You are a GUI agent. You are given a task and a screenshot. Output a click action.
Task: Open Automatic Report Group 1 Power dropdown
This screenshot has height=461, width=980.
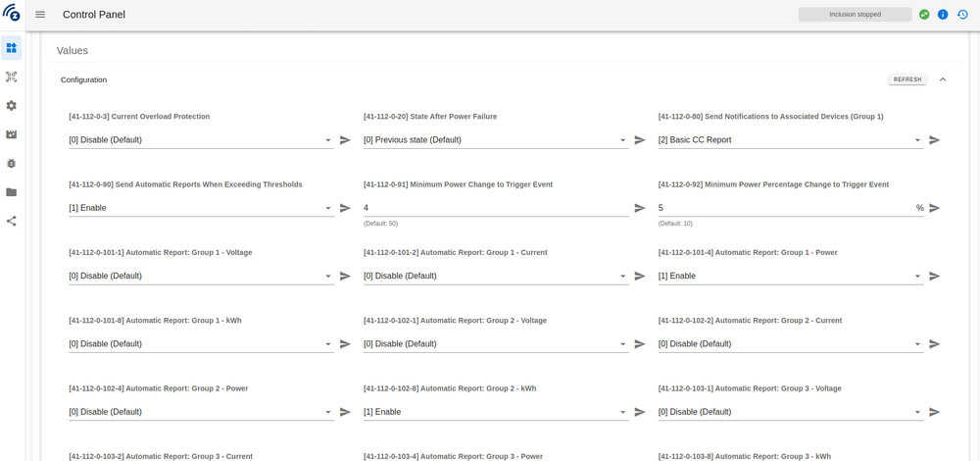click(x=790, y=276)
